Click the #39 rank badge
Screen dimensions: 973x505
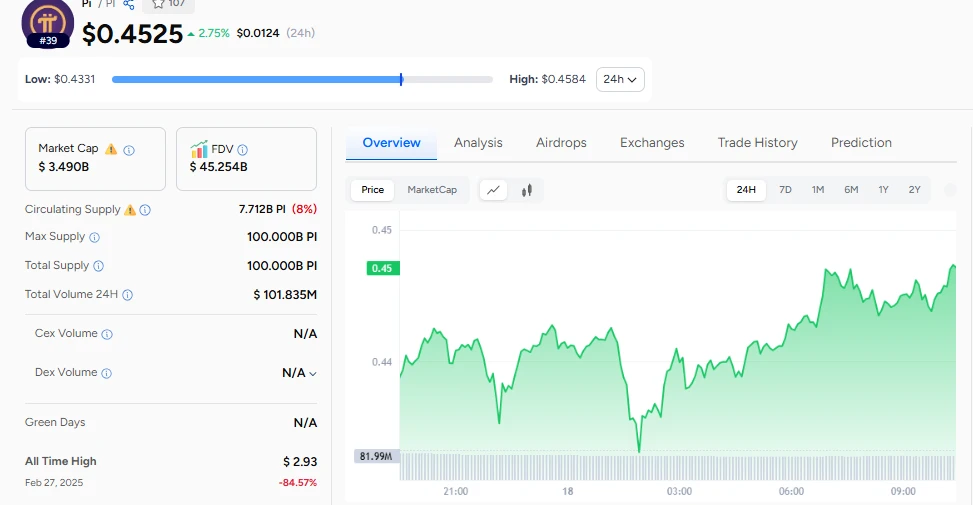[x=48, y=41]
